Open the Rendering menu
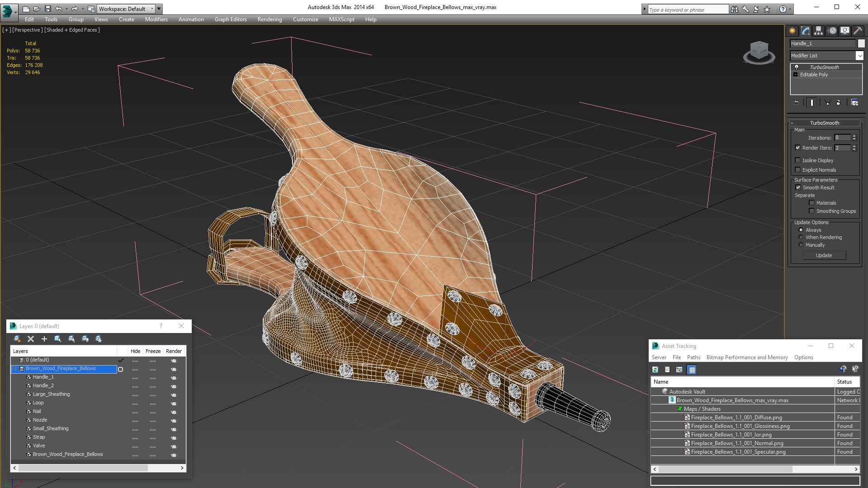The width and height of the screenshot is (868, 488). 269,19
